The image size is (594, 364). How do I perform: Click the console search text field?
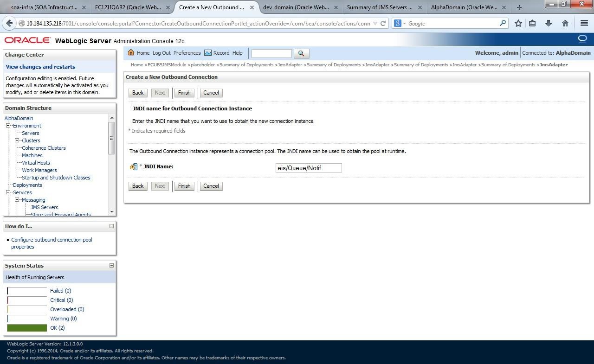(271, 53)
